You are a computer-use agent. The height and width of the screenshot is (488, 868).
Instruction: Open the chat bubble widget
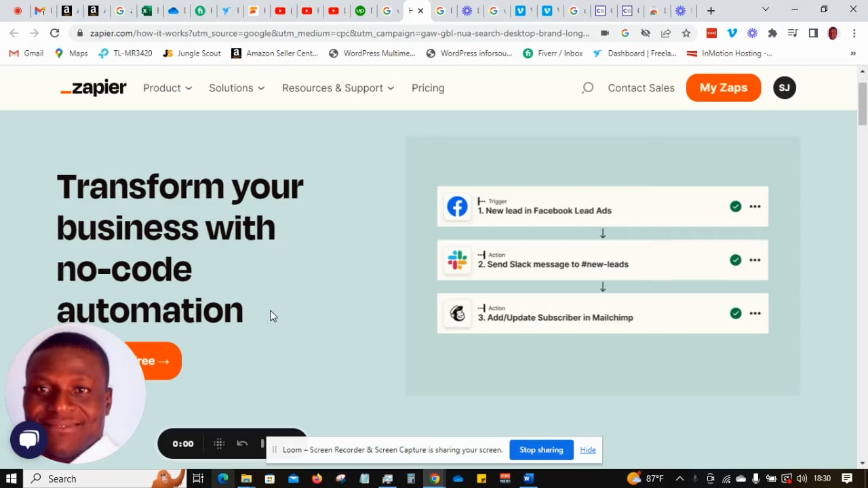click(x=28, y=439)
